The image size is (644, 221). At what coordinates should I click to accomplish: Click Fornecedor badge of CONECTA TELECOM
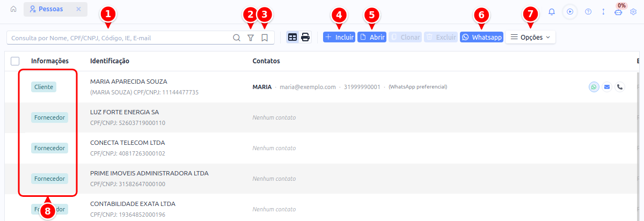[49, 148]
